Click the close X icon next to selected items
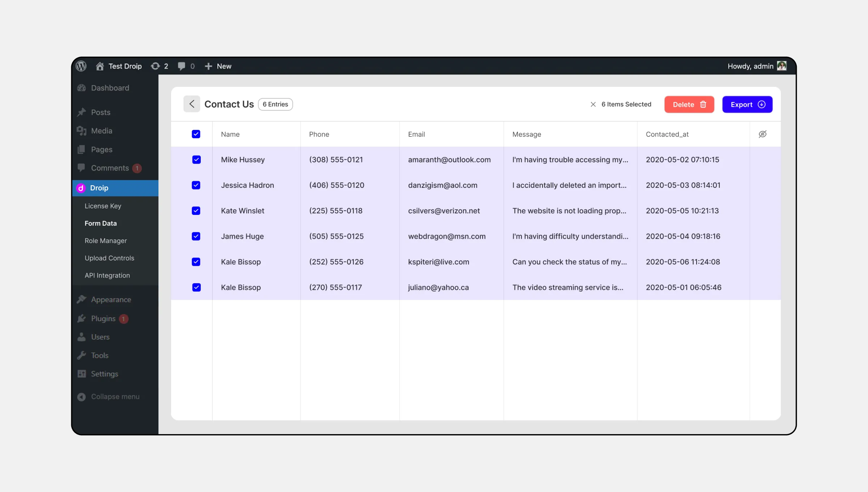The height and width of the screenshot is (492, 868). pyautogui.click(x=593, y=104)
